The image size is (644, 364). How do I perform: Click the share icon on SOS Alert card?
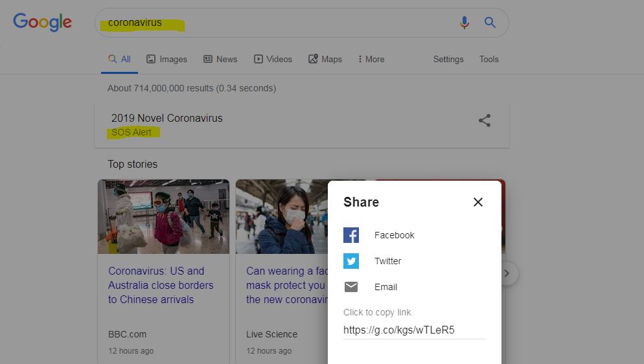[x=485, y=120]
